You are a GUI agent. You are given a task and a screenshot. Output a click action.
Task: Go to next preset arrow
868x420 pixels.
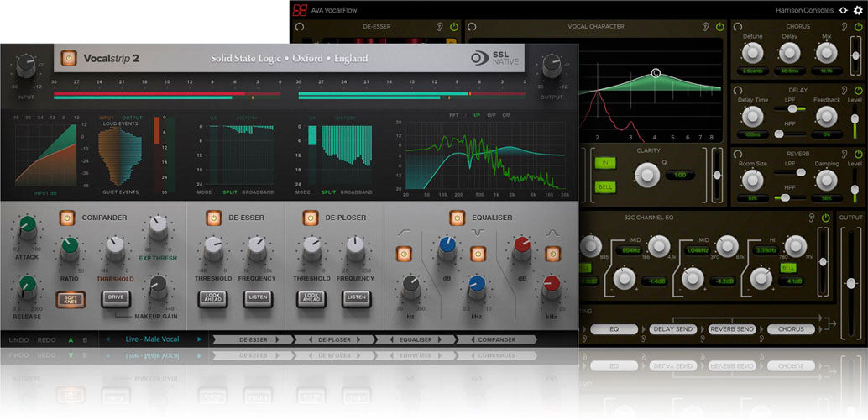pos(199,339)
